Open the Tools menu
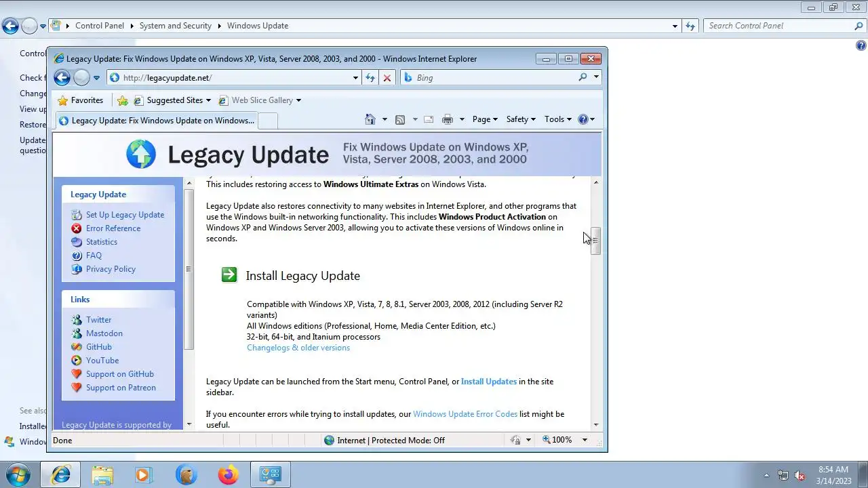The width and height of the screenshot is (868, 488). [x=557, y=119]
